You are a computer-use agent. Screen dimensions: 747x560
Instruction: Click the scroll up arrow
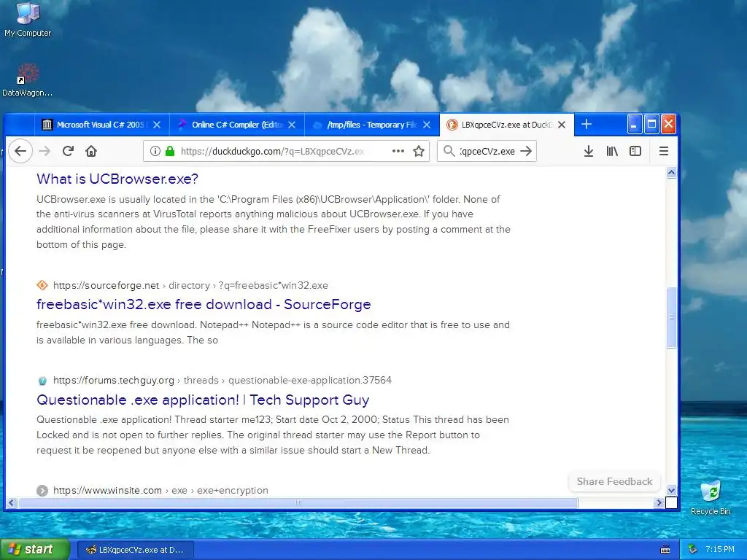tap(671, 173)
